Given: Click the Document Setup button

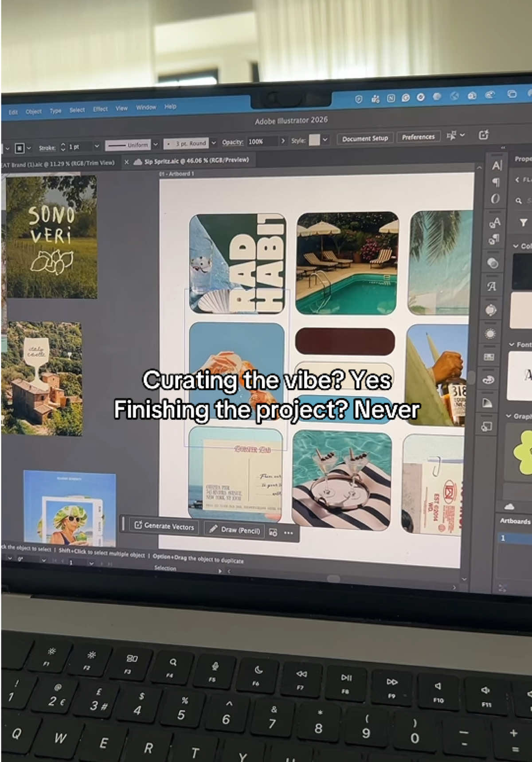Looking at the screenshot, I should click(x=365, y=138).
